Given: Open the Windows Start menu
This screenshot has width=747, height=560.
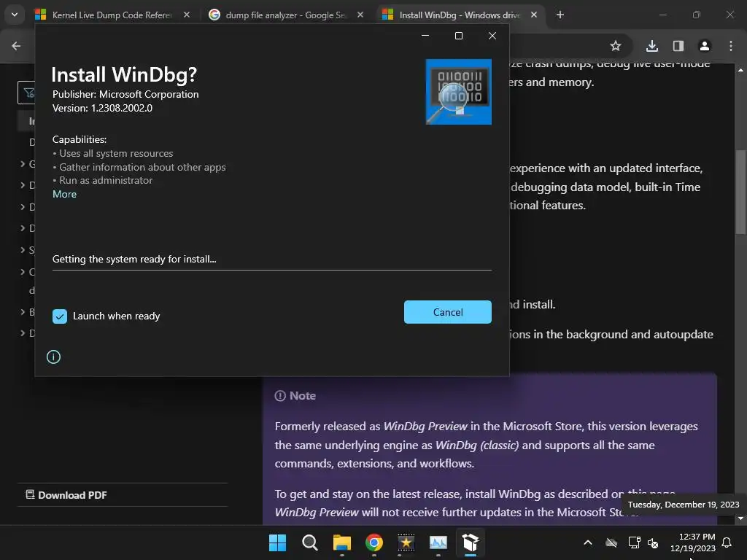Looking at the screenshot, I should pos(277,542).
